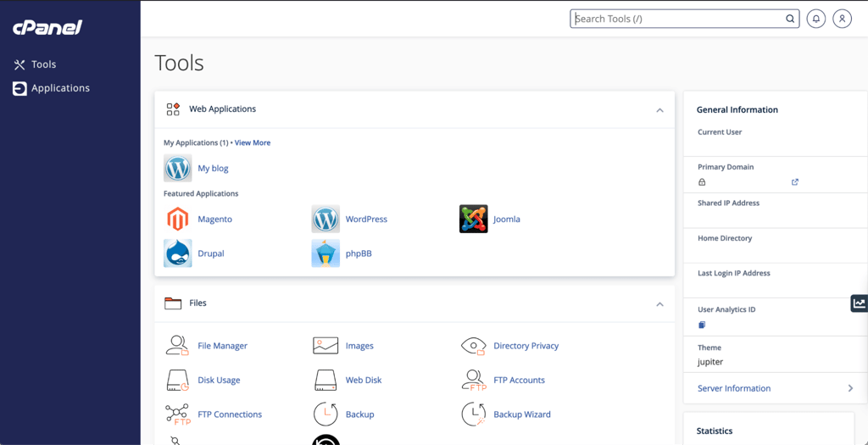Open the Joomla link

(507, 220)
